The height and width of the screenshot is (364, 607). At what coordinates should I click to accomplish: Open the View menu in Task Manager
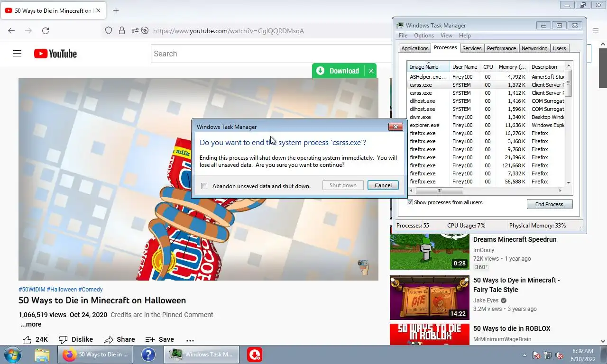[446, 36]
